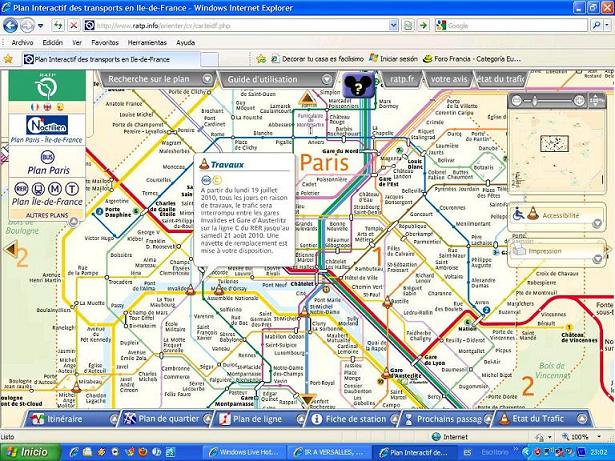Image resolution: width=615 pixels, height=461 pixels.
Task: Click the wheelchair accessibility icon
Action: tap(518, 214)
